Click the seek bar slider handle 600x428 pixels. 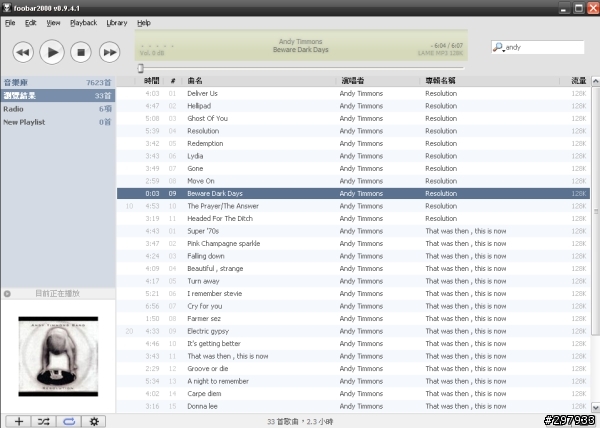coord(140,68)
